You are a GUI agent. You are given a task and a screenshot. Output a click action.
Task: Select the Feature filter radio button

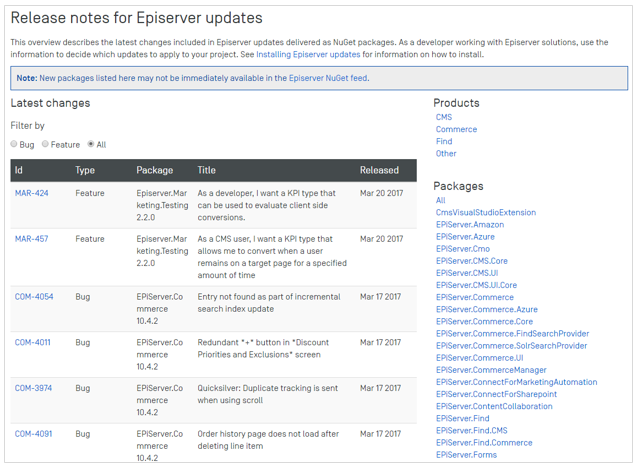pyautogui.click(x=46, y=145)
